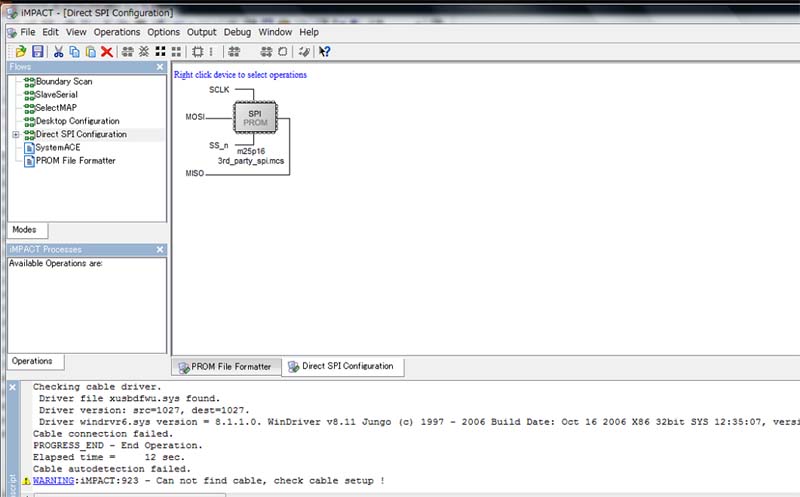Click the 3rd_party_spi.mcs file label
The width and height of the screenshot is (800, 497).
[x=251, y=161]
